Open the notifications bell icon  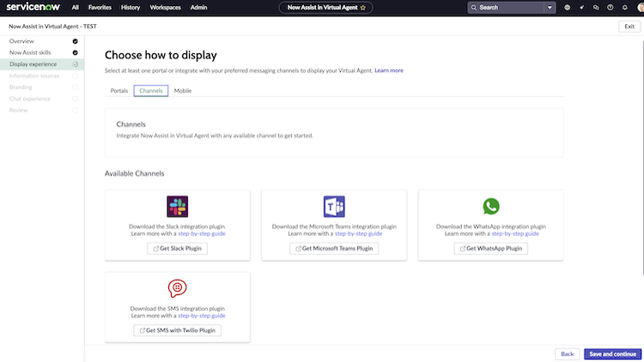click(x=625, y=8)
